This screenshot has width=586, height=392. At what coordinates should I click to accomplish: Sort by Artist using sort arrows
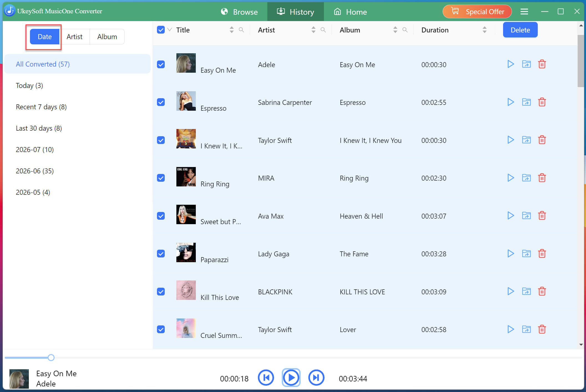(x=313, y=30)
